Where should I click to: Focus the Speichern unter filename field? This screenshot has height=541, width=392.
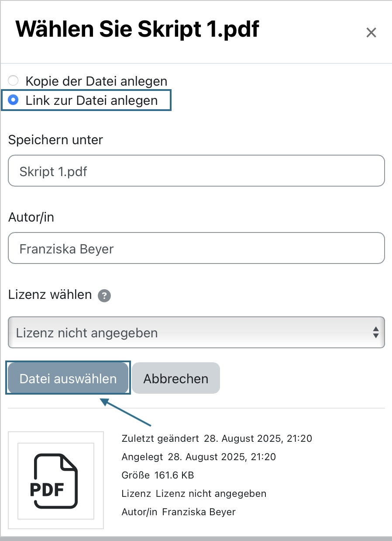pyautogui.click(x=196, y=171)
